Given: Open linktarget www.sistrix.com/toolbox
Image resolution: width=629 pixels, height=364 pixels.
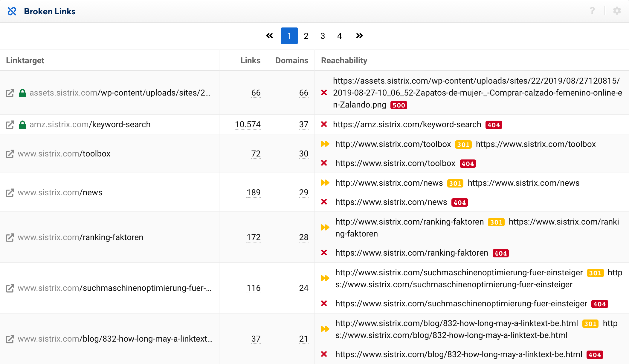Looking at the screenshot, I should coord(64,154).
